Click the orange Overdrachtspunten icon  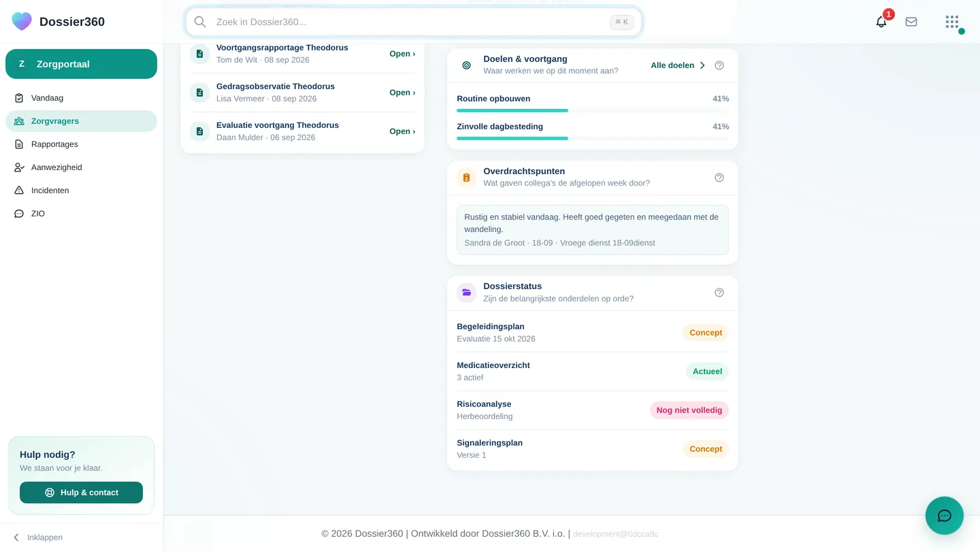coord(466,178)
